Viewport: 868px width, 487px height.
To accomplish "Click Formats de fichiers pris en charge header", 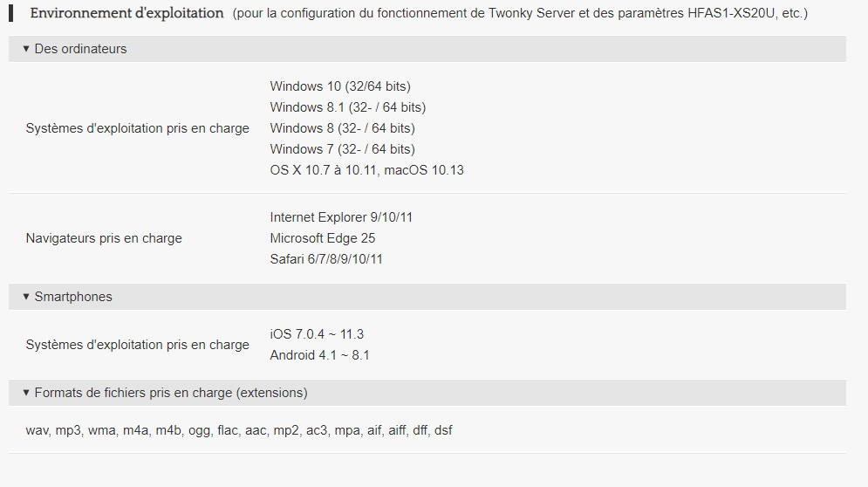I will tap(171, 393).
